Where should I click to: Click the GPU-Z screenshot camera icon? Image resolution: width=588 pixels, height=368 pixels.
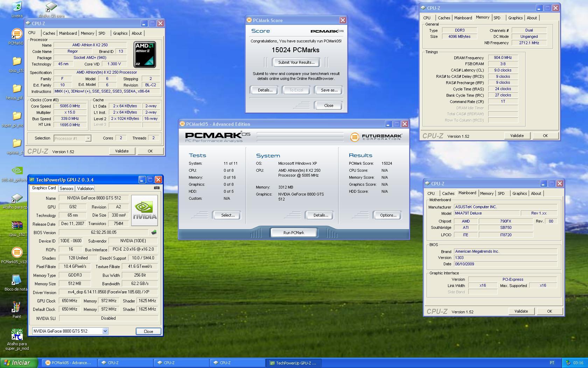pyautogui.click(x=156, y=188)
